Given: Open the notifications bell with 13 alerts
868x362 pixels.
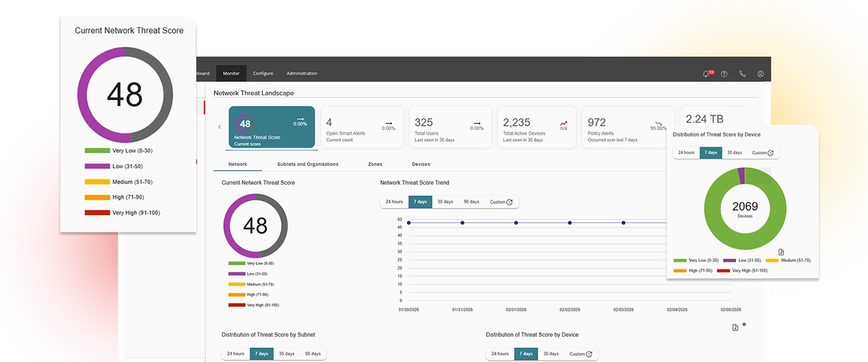Looking at the screenshot, I should click(x=705, y=74).
